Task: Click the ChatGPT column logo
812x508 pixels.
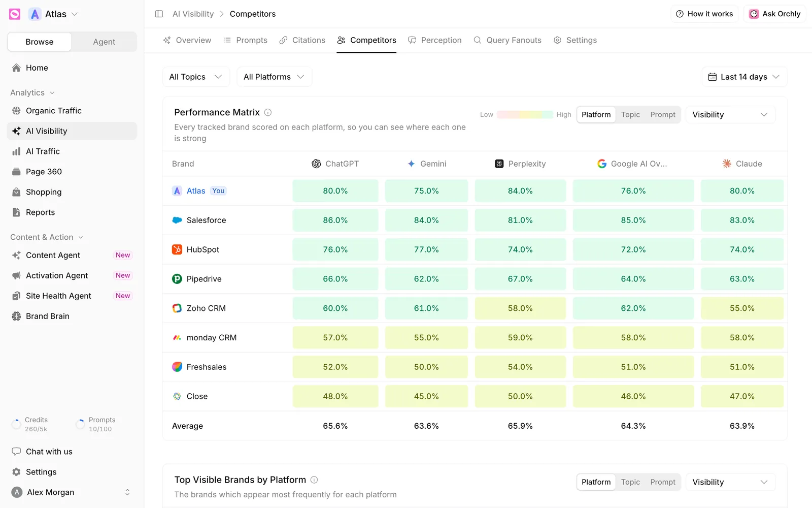Action: 316,164
